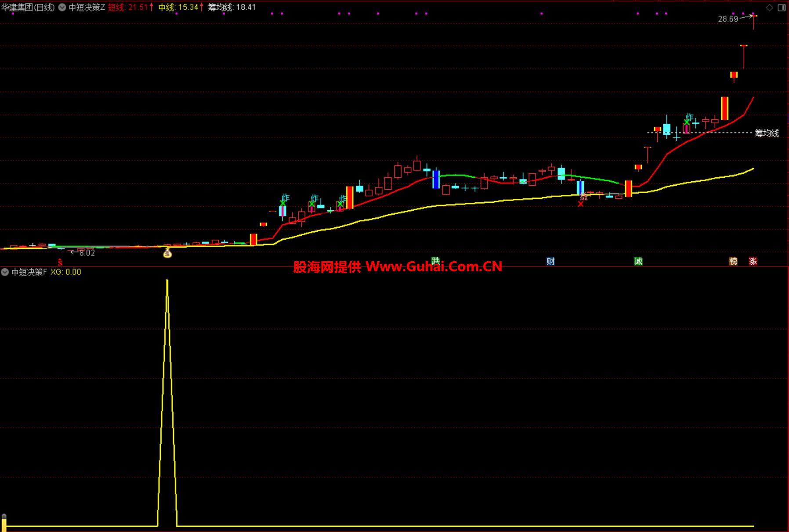Open the 中短决策F indicator dropdown arrow

tap(5, 272)
